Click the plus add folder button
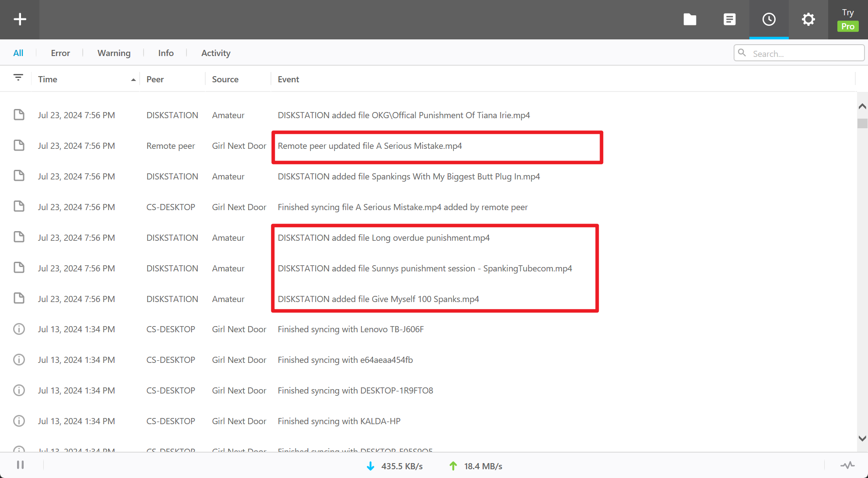868x478 pixels. (20, 19)
